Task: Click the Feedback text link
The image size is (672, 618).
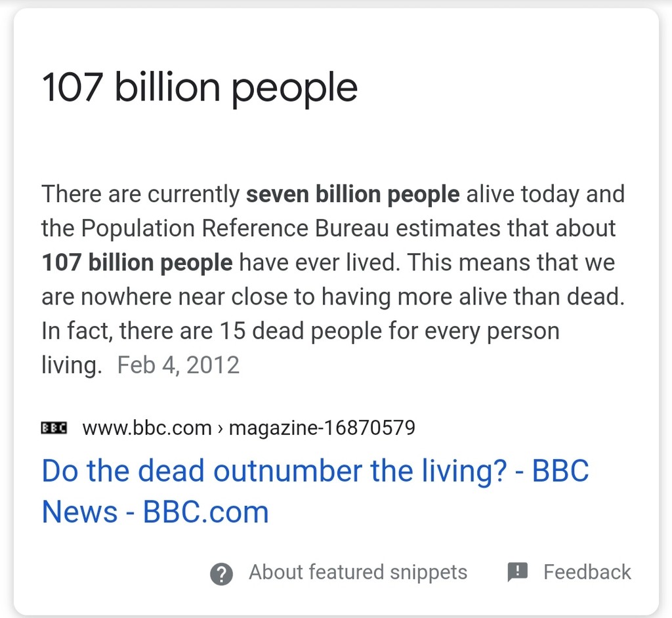Action: point(587,571)
